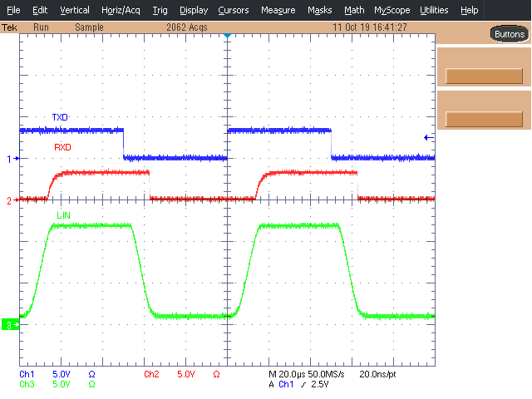Open the Trig menu
The image size is (532, 399).
tap(160, 10)
